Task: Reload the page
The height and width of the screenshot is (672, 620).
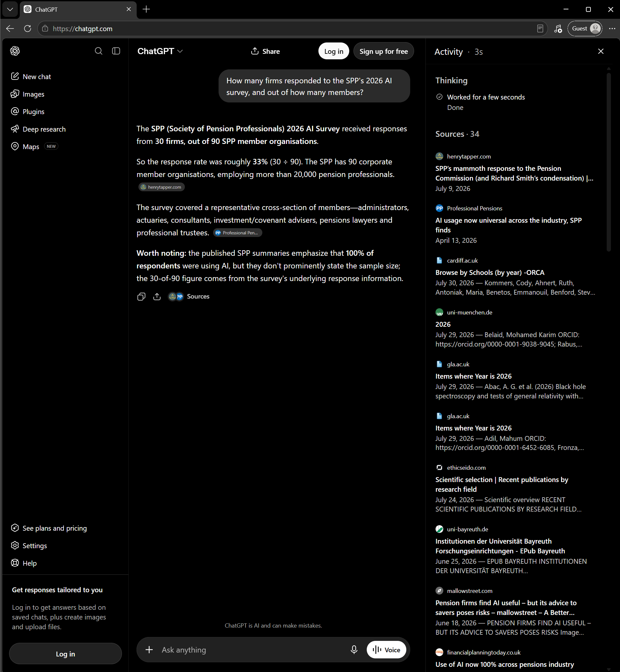Action: coord(28,29)
